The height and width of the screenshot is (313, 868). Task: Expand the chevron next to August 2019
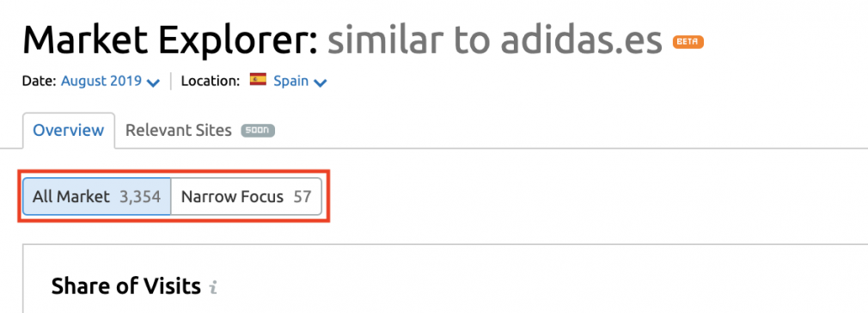tap(153, 83)
